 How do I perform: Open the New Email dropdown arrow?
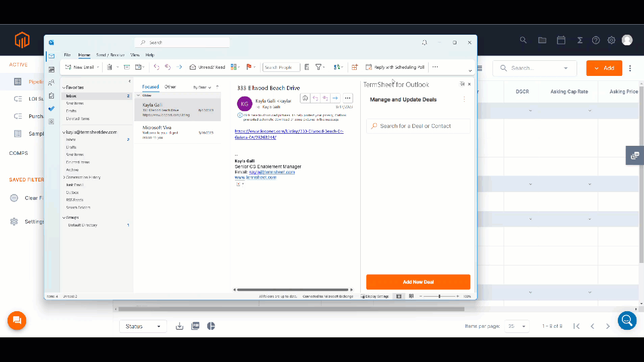pos(98,67)
